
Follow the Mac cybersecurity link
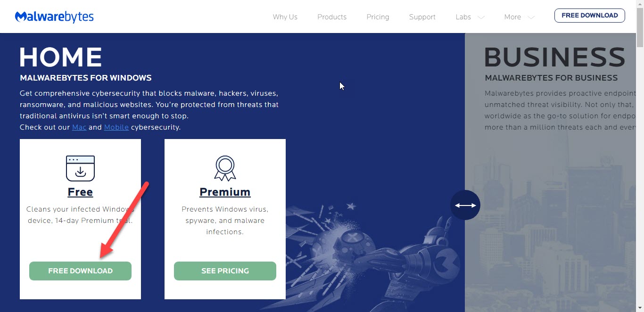click(x=79, y=127)
